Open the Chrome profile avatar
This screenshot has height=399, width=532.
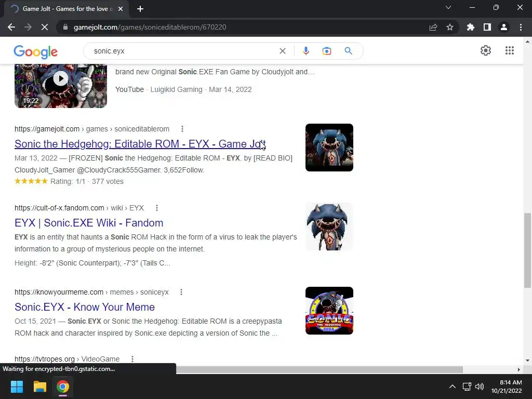point(504,27)
